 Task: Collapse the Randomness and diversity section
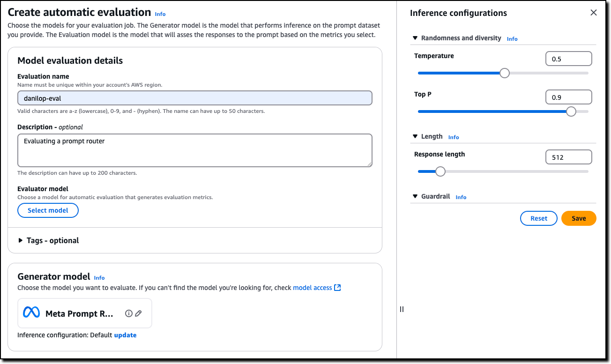pyautogui.click(x=415, y=38)
